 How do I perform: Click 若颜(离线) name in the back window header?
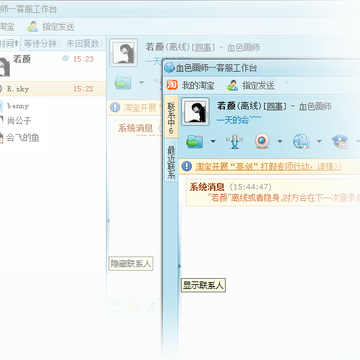tap(167, 47)
